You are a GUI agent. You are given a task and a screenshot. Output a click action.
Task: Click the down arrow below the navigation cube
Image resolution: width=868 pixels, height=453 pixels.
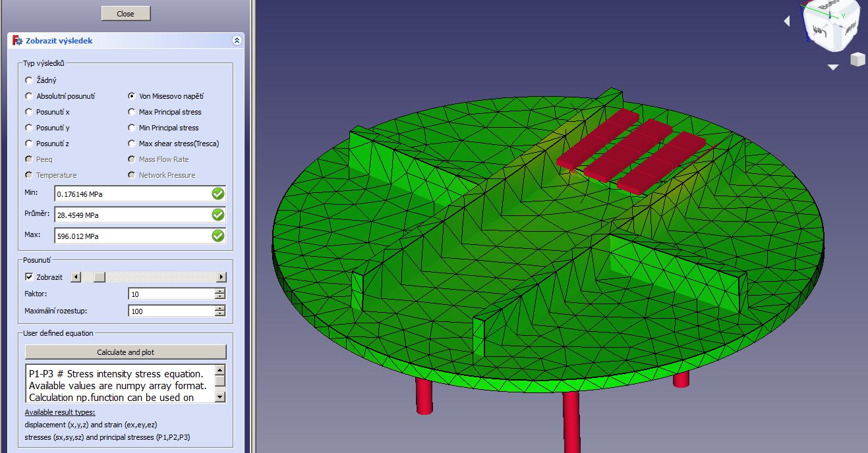[833, 67]
